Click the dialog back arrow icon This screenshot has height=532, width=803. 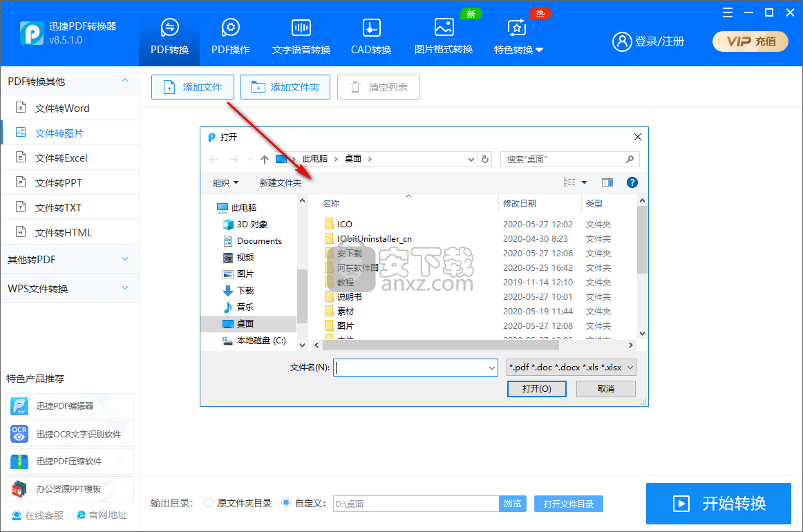click(x=214, y=159)
